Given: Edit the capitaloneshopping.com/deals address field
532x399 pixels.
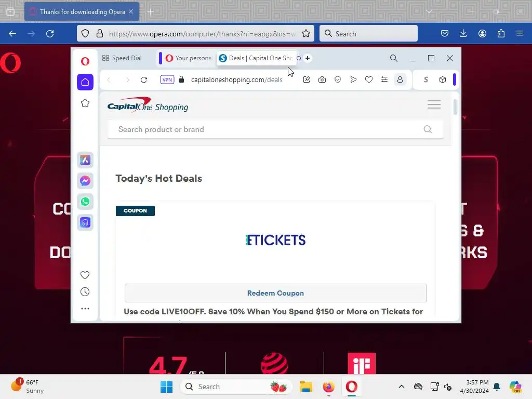Looking at the screenshot, I should (x=237, y=79).
